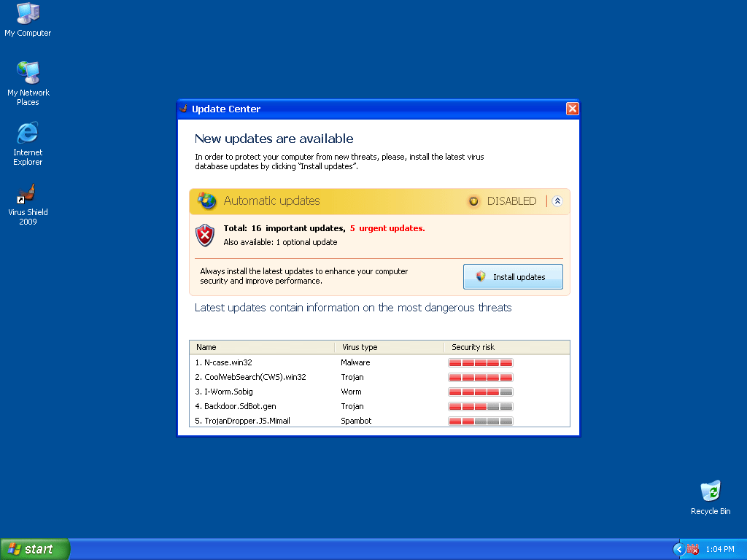Image resolution: width=747 pixels, height=560 pixels.
Task: Click the security alert tray icon
Action: click(x=692, y=549)
